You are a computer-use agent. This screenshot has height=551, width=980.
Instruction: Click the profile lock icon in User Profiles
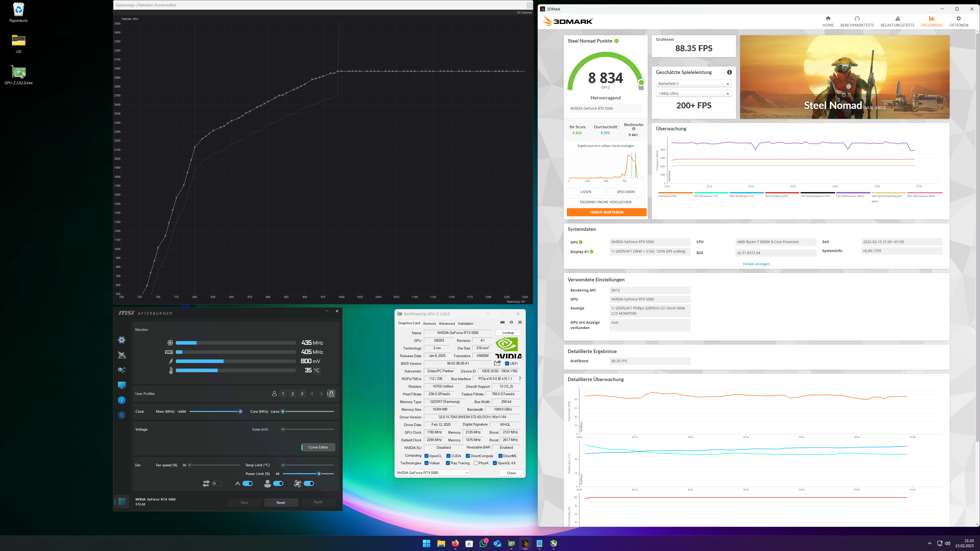pyautogui.click(x=331, y=394)
